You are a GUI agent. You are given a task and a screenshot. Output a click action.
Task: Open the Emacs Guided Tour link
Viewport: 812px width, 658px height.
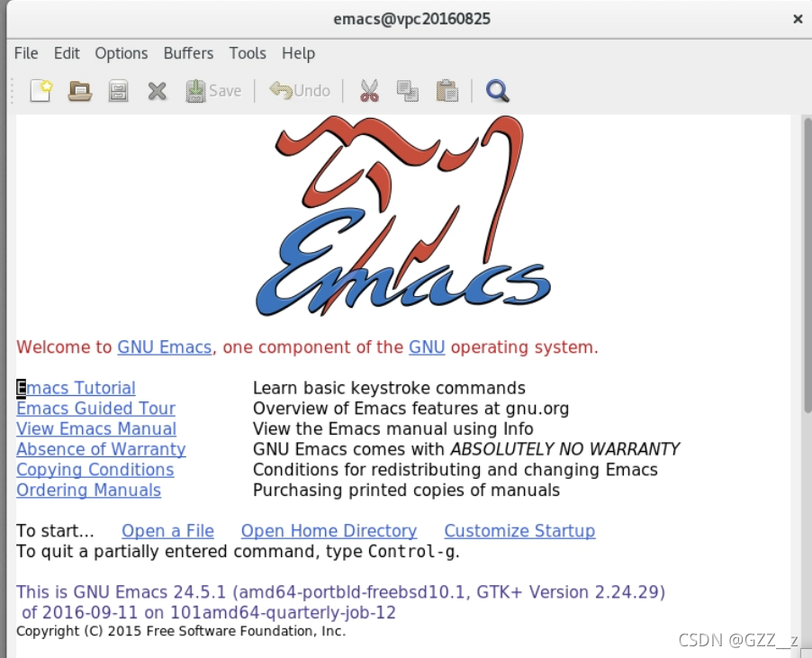click(x=95, y=409)
